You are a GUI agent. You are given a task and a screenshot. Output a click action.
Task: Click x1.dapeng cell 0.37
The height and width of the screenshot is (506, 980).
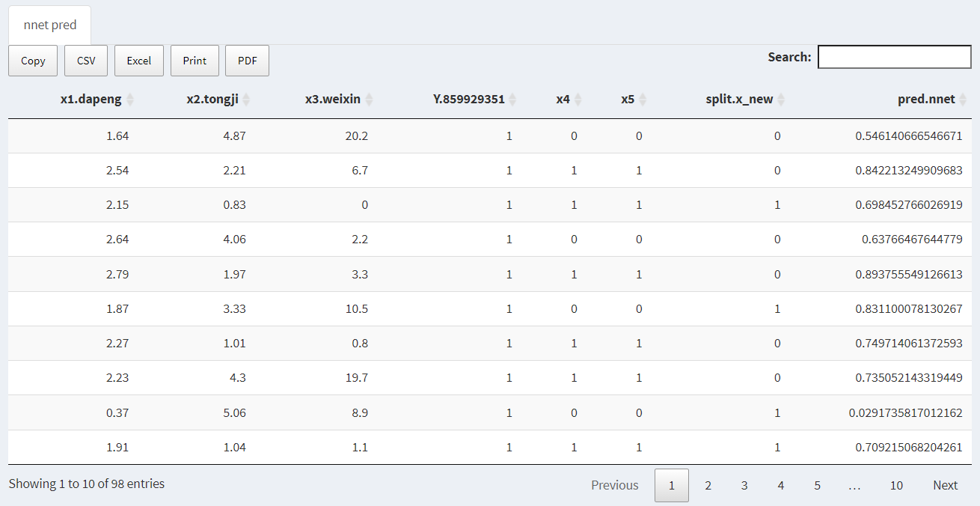pyautogui.click(x=117, y=412)
